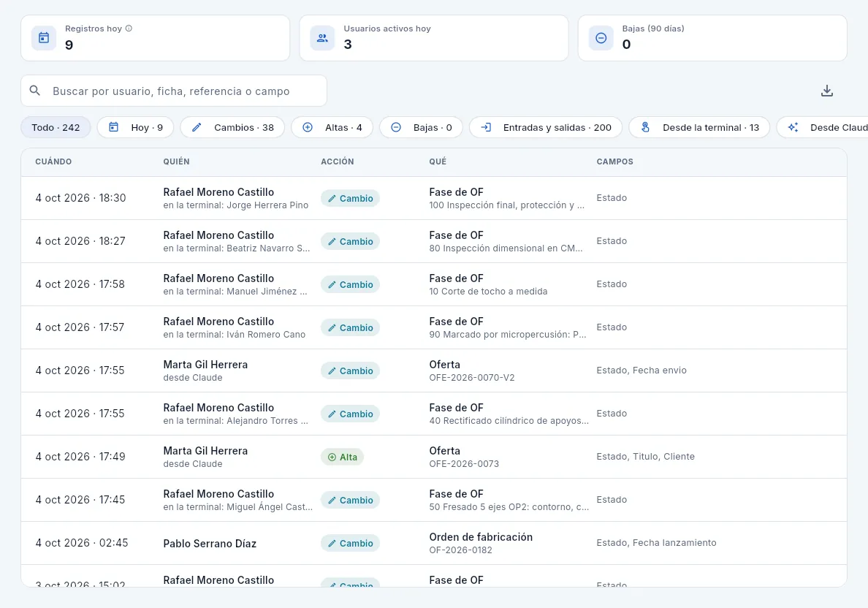
Task: Filter by Hoy · 9
Action: pyautogui.click(x=136, y=127)
